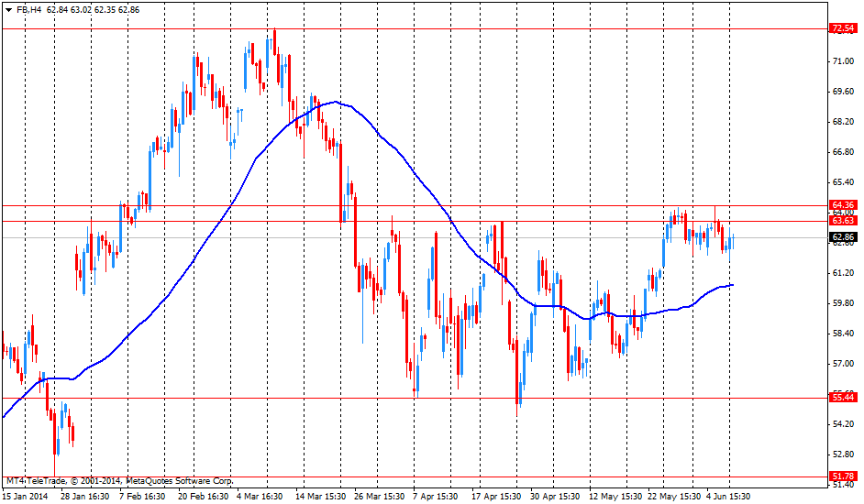Click the 14 Mar 15:30 time label
The height and width of the screenshot is (504, 864).
[321, 497]
